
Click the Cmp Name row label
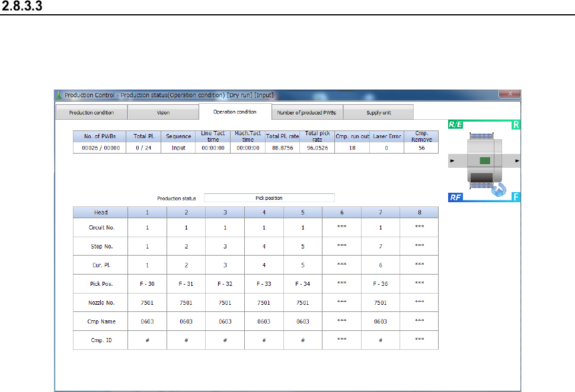tap(101, 321)
